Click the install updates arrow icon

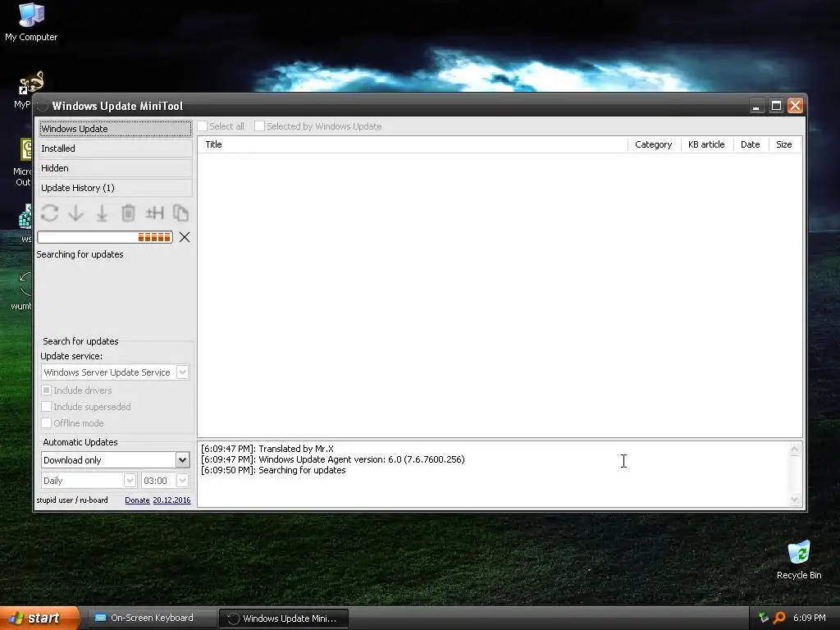point(102,213)
